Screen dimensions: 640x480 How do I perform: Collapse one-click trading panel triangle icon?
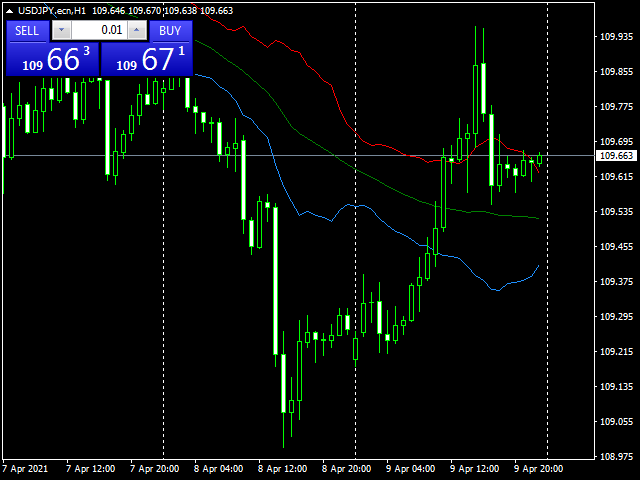click(x=9, y=11)
